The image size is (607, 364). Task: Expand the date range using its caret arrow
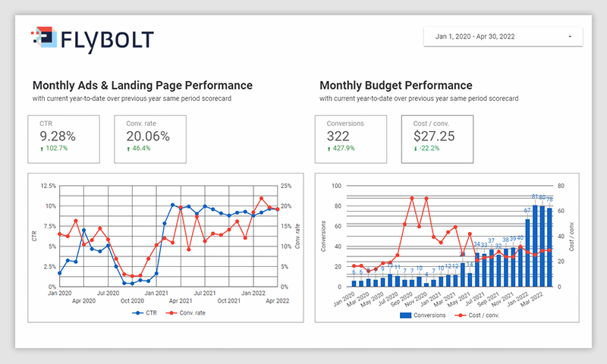(570, 36)
